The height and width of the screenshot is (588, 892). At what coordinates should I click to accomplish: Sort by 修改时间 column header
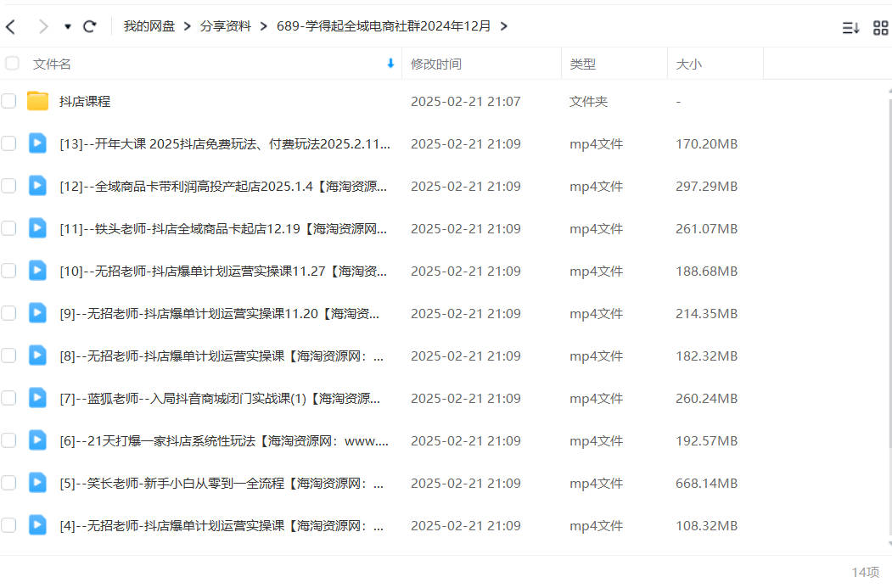point(436,64)
